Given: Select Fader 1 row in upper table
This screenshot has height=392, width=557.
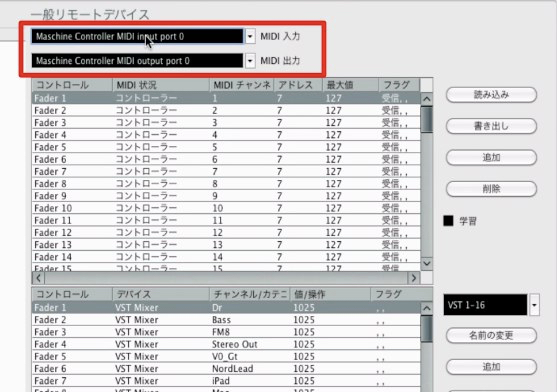Looking at the screenshot, I should (x=226, y=98).
